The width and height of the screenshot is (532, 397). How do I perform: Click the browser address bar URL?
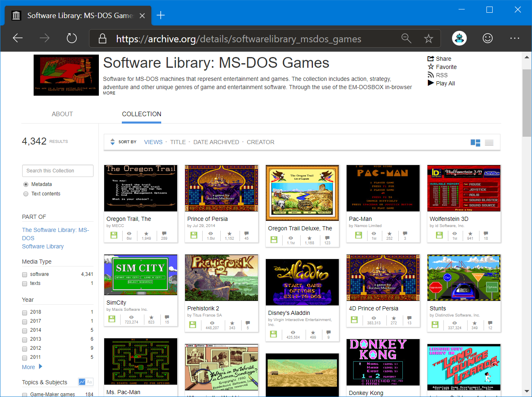239,39
